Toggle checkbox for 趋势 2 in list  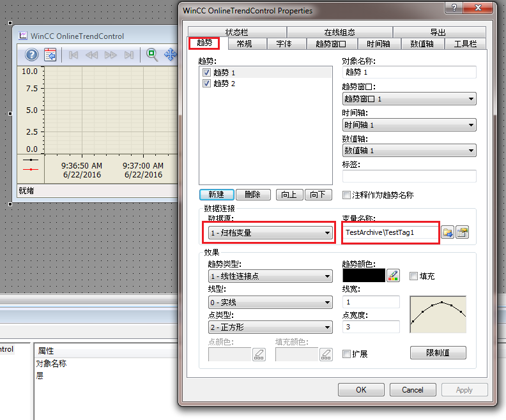[206, 84]
